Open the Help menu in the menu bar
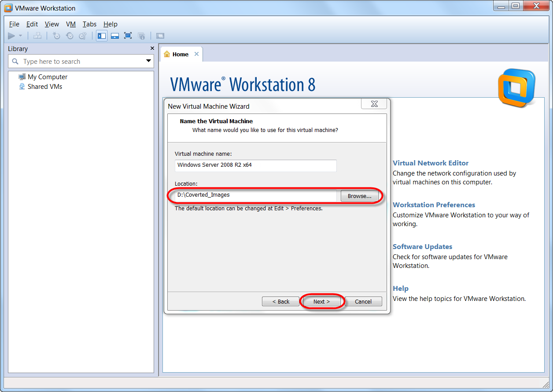 point(111,24)
